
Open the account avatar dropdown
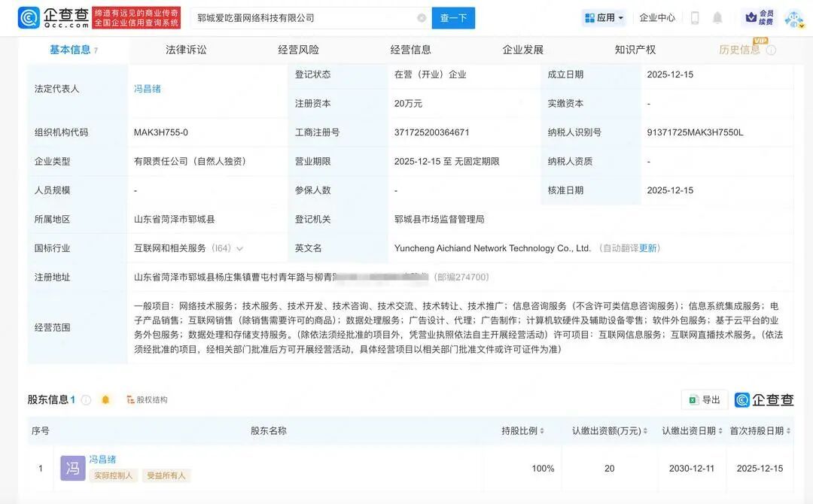tap(793, 19)
